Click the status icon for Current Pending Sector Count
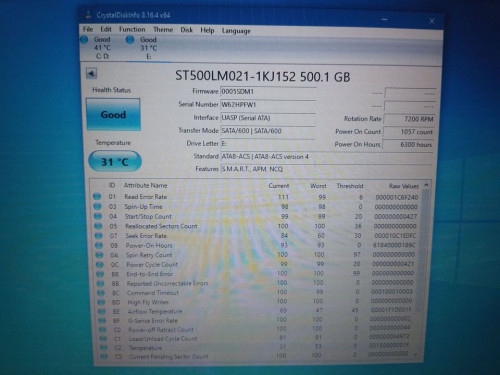The image size is (500, 375). pos(104,356)
